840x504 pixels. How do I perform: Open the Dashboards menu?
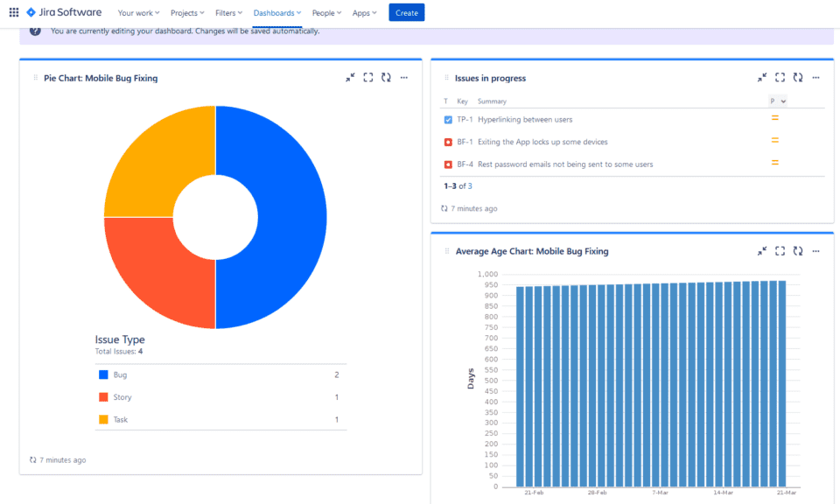(276, 13)
